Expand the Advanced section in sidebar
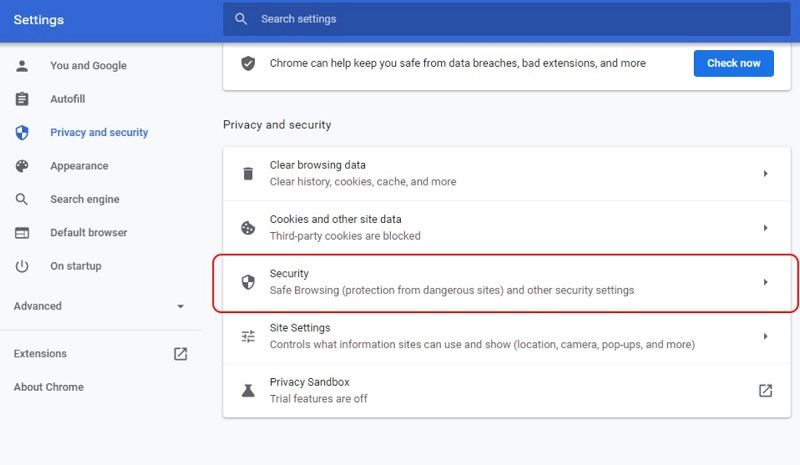This screenshot has width=800, height=465. pyautogui.click(x=180, y=306)
